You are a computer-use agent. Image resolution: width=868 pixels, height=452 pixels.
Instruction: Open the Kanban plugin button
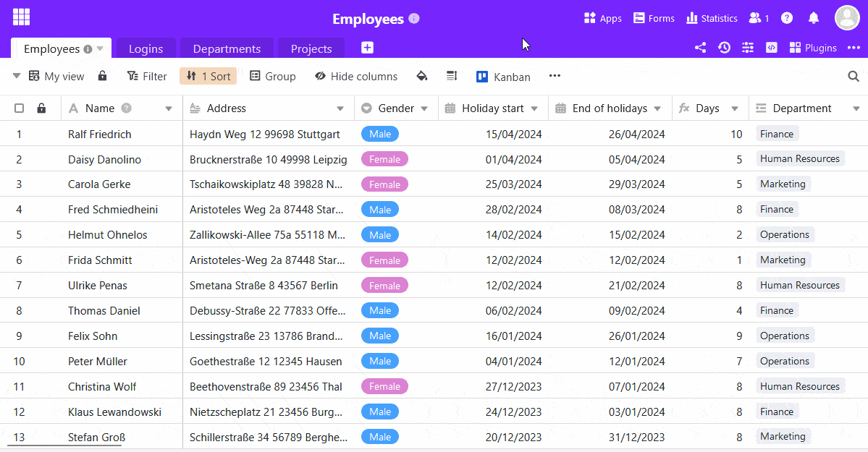click(x=503, y=77)
